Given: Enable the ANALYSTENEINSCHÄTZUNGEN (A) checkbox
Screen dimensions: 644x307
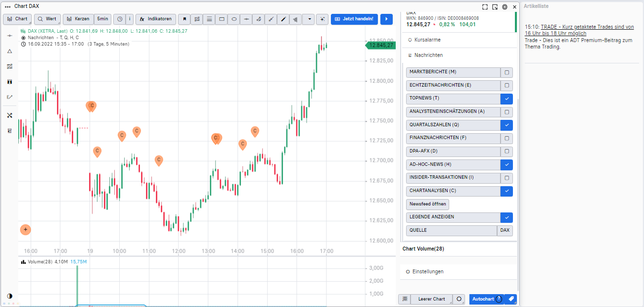Looking at the screenshot, I should [506, 112].
